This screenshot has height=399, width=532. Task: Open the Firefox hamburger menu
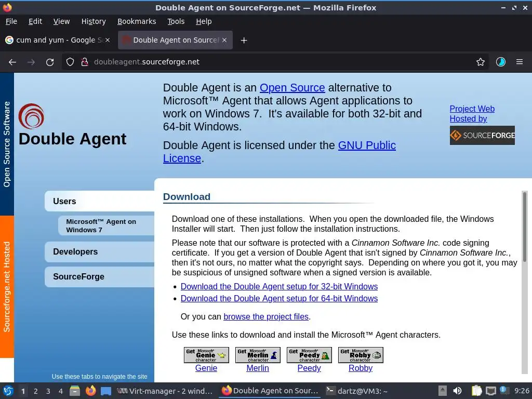[520, 62]
